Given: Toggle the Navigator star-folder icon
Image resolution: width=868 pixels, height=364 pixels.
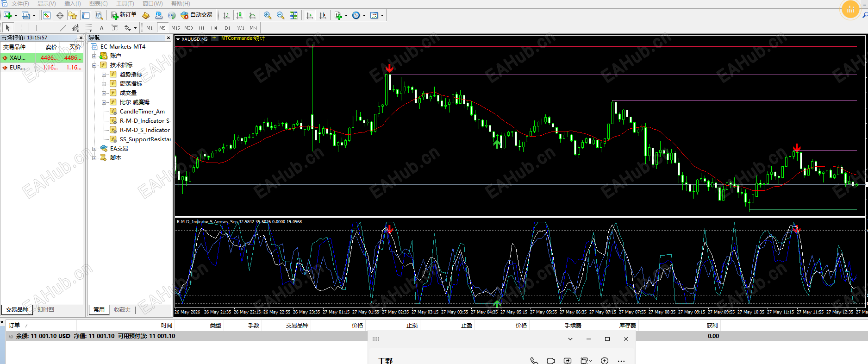Looking at the screenshot, I should [73, 15].
